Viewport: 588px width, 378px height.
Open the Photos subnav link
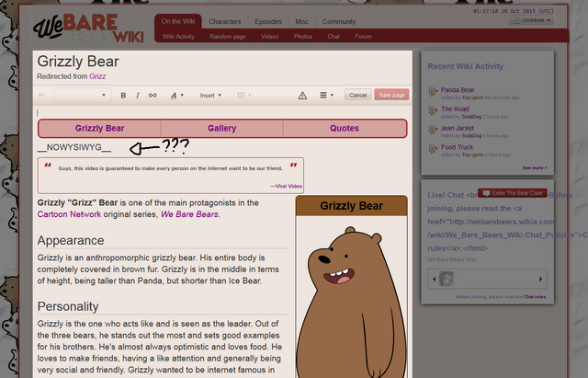[x=303, y=37]
